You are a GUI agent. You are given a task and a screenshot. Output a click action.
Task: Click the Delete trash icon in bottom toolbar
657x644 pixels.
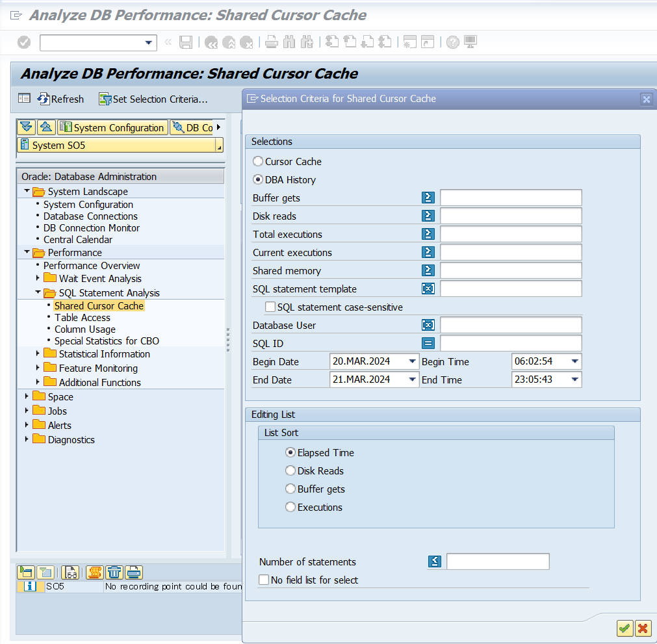[114, 573]
